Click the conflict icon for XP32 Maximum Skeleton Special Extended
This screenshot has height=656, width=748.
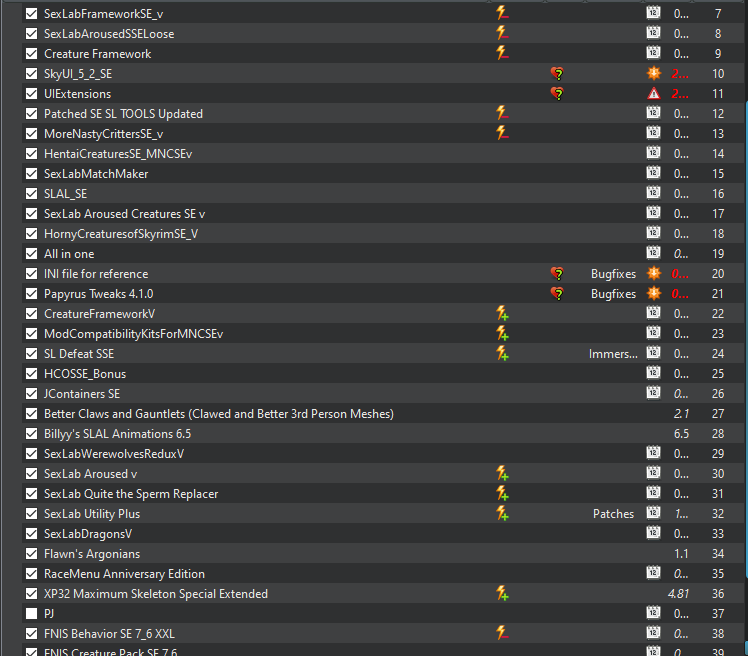click(x=502, y=593)
